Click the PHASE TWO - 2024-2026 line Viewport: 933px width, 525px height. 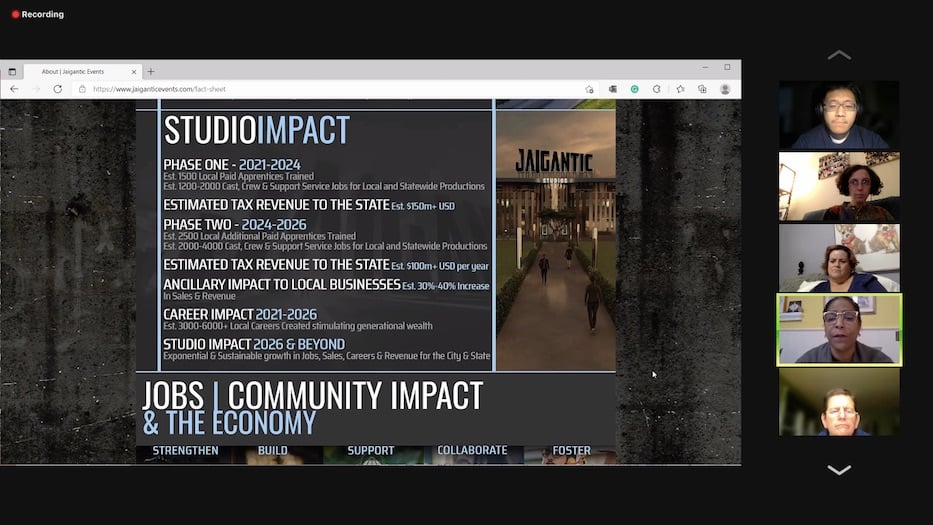235,225
